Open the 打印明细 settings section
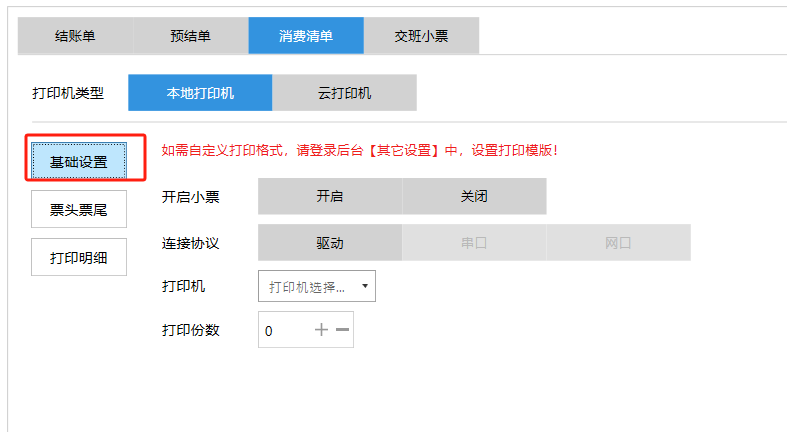This screenshot has width=787, height=432. click(x=78, y=257)
